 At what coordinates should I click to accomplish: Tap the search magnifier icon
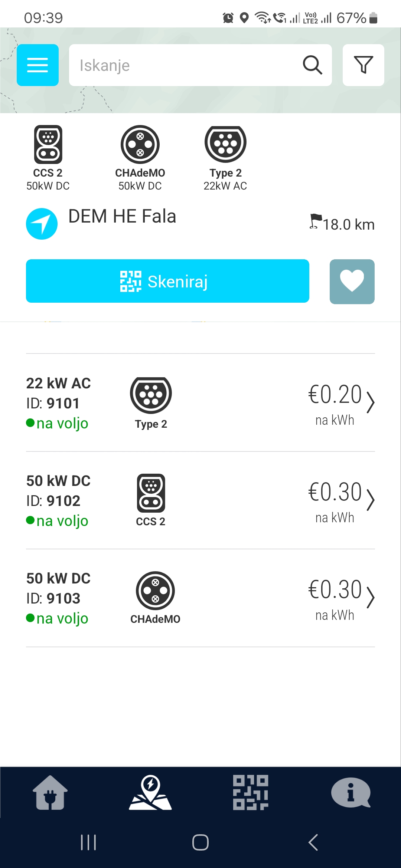point(312,65)
